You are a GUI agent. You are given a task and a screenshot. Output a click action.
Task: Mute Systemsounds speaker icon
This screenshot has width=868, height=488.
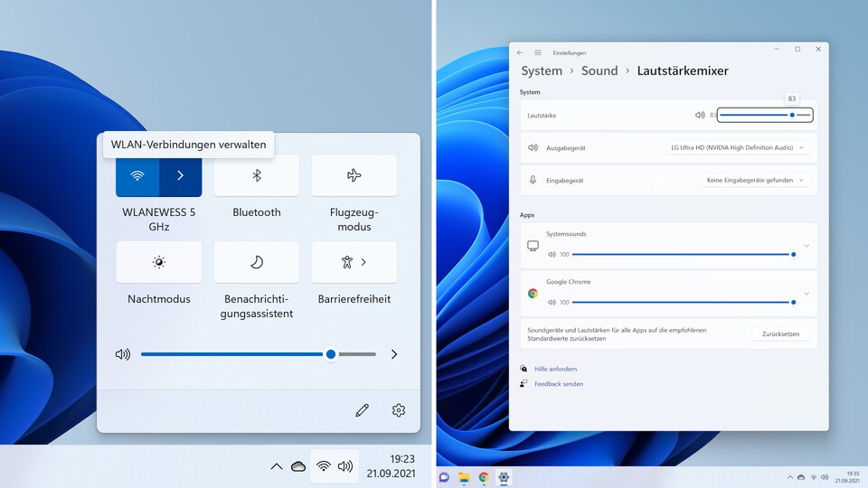click(x=552, y=255)
